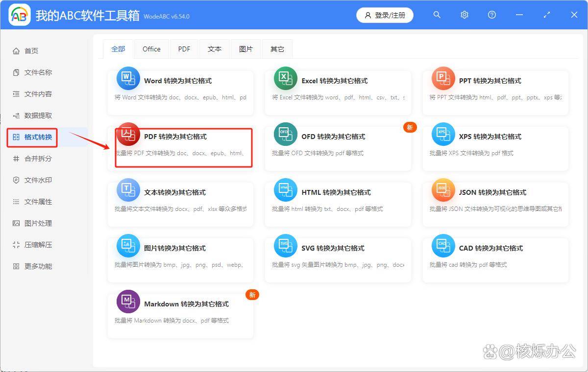Click the search magnifier icon in title bar
The width and height of the screenshot is (588, 372).
[437, 15]
